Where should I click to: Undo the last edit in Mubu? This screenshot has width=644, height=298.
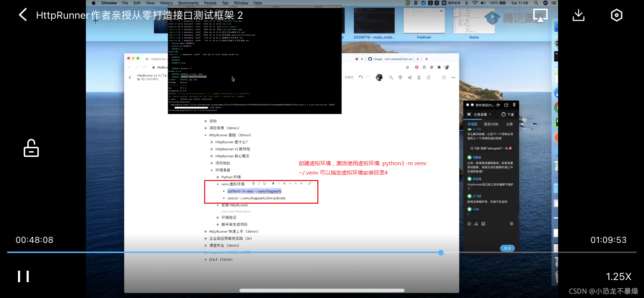[x=361, y=77]
